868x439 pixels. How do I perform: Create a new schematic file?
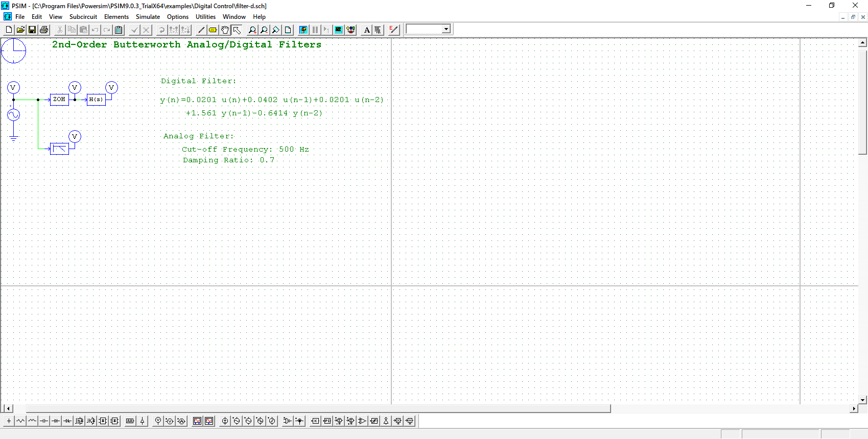tap(9, 30)
